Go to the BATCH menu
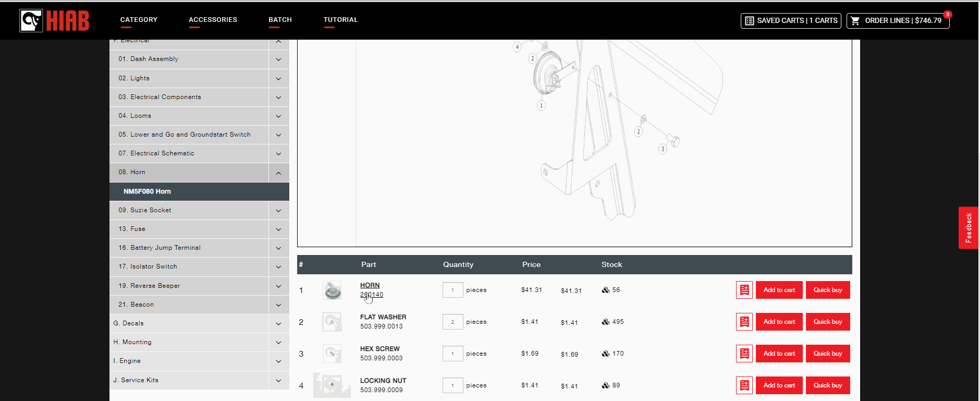 tap(280, 20)
